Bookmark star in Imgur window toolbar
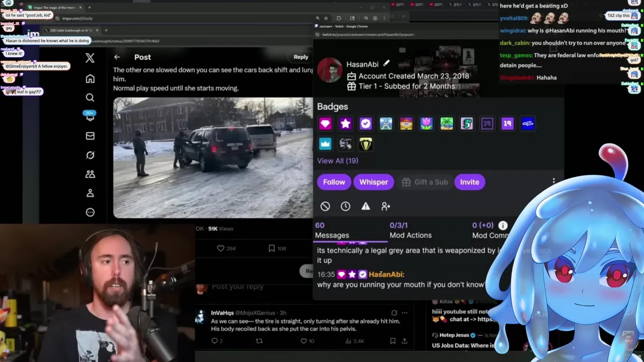Screen dimensions: 644x362 click(x=326, y=18)
